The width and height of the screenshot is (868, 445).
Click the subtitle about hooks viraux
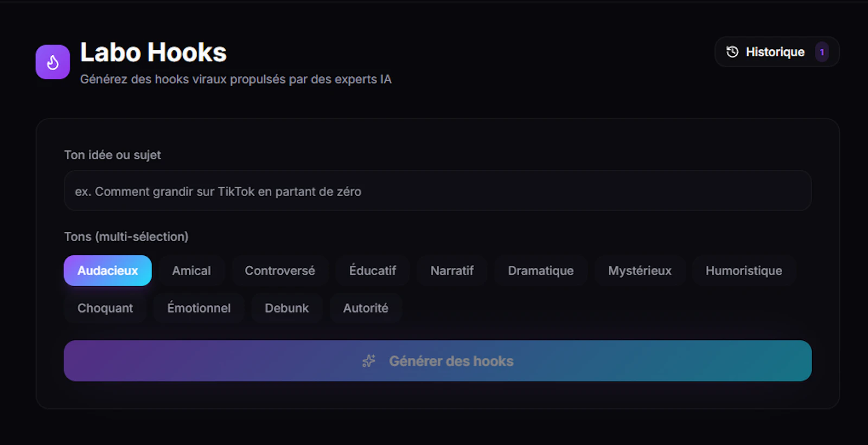pos(236,79)
